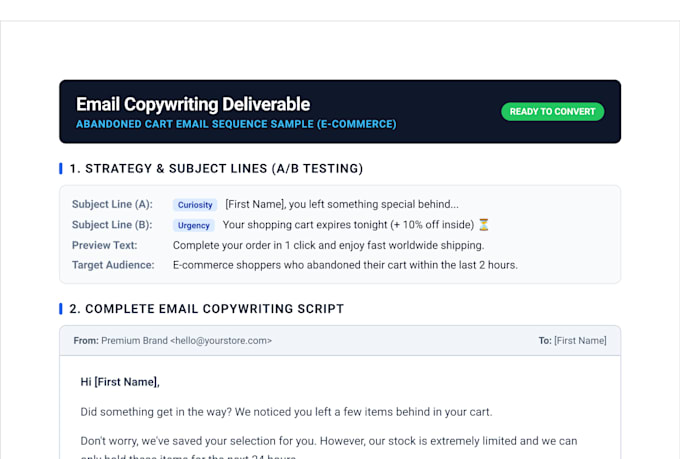Click the title 'Email Copywriting Deliverable'

(x=193, y=104)
